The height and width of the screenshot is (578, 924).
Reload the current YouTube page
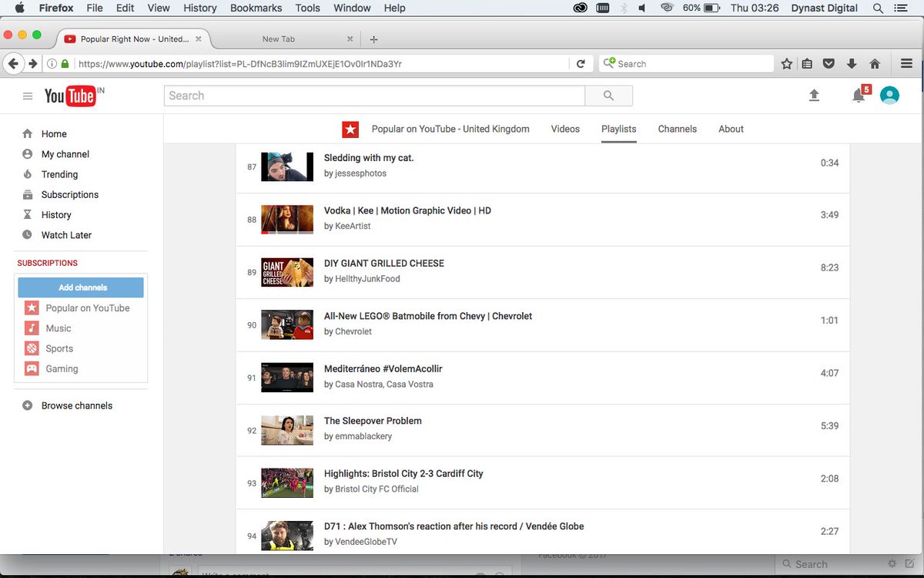(581, 64)
